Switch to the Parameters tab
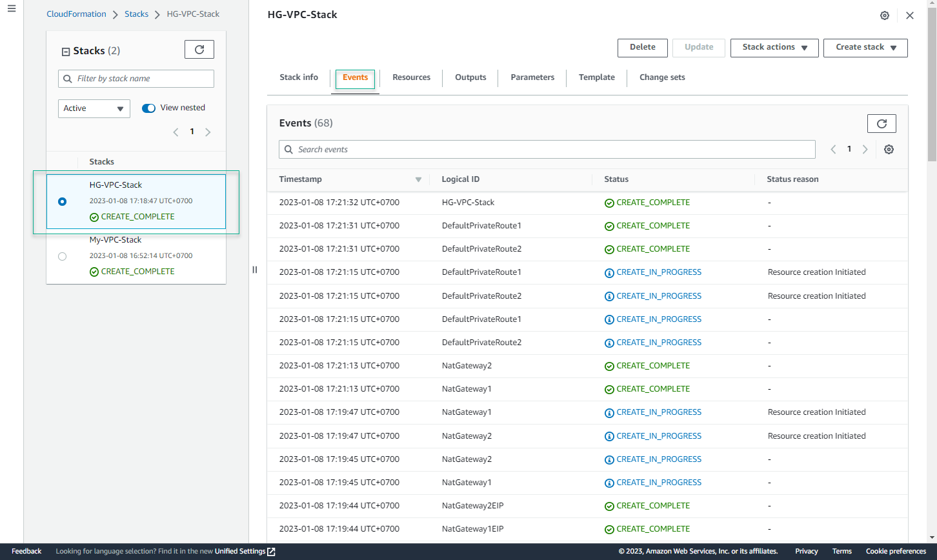Screen dimensions: 937x560 coord(532,77)
